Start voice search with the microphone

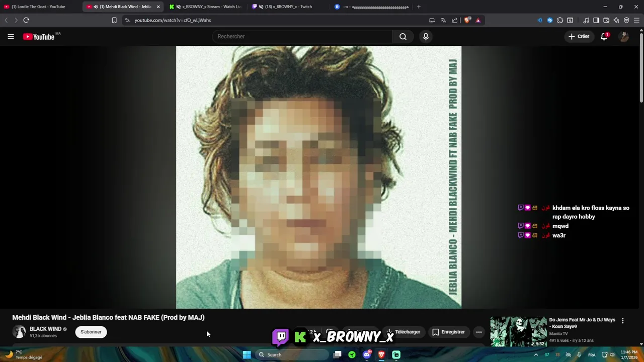[426, 36]
